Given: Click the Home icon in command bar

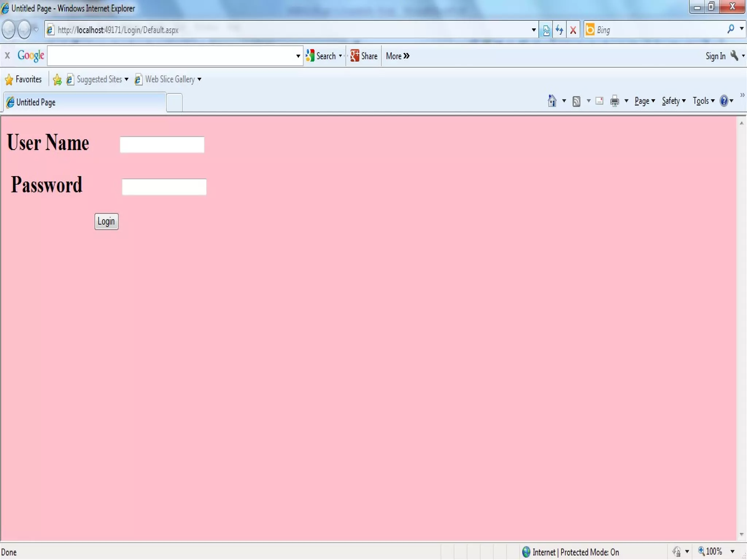Looking at the screenshot, I should [x=552, y=101].
